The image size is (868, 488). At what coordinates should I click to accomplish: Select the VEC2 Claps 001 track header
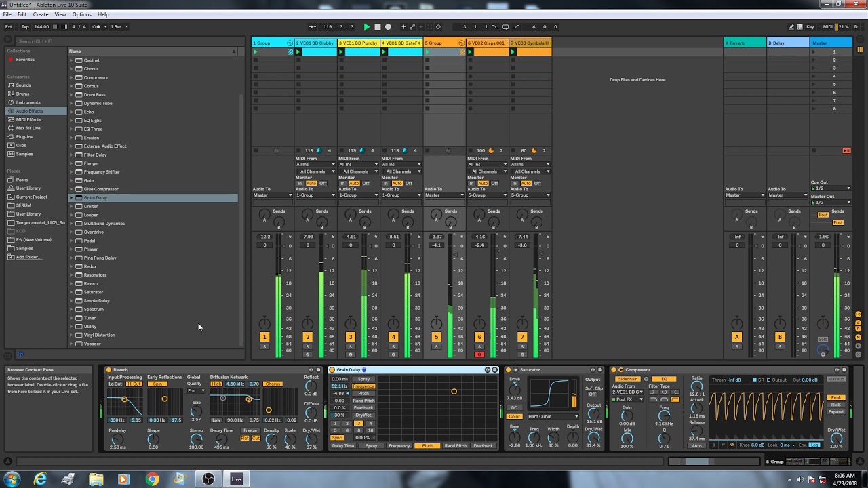click(x=487, y=43)
